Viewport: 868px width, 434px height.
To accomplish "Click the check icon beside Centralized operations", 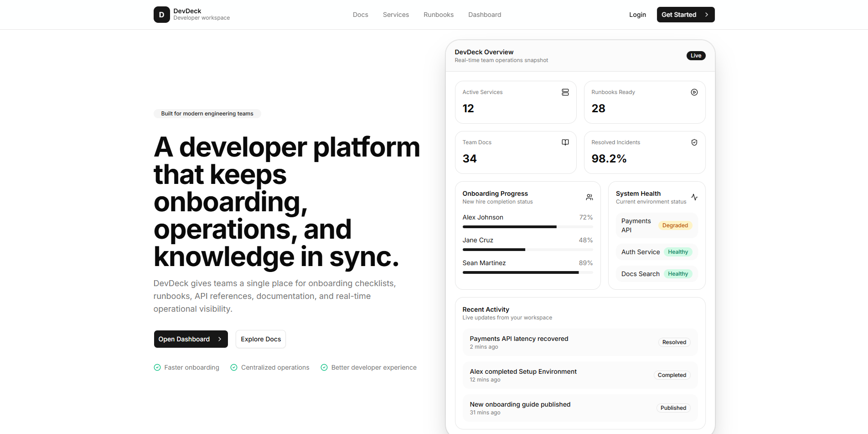I will point(234,367).
